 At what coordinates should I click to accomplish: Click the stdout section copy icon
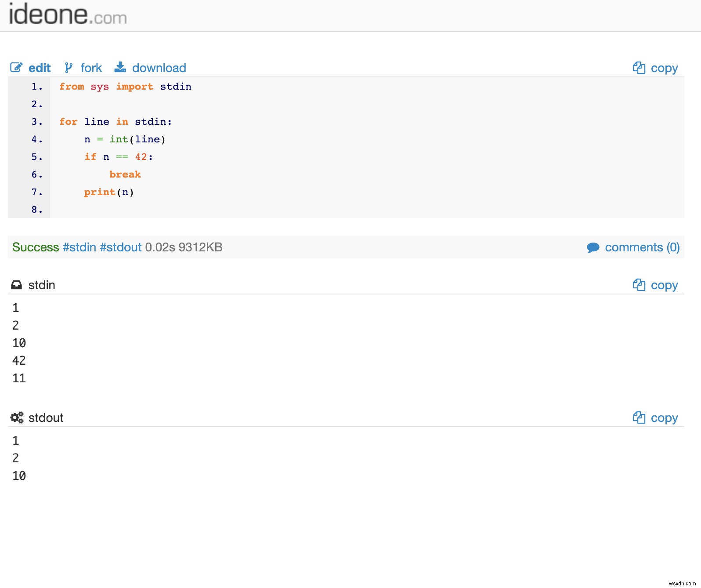click(x=639, y=417)
